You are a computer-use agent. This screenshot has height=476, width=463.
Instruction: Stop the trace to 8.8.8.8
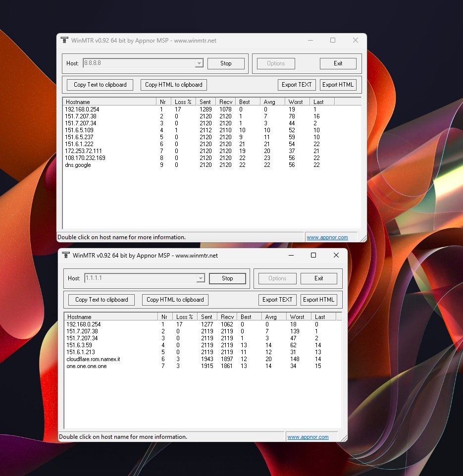[x=226, y=63]
